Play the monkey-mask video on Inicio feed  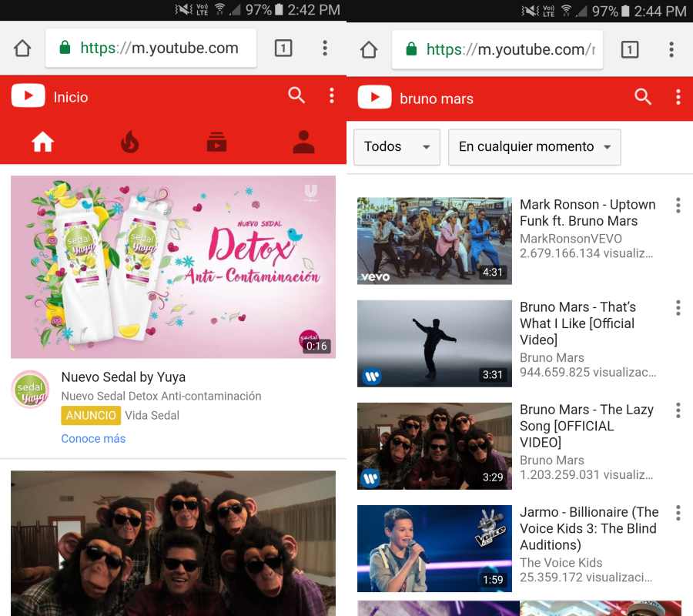[x=173, y=543]
